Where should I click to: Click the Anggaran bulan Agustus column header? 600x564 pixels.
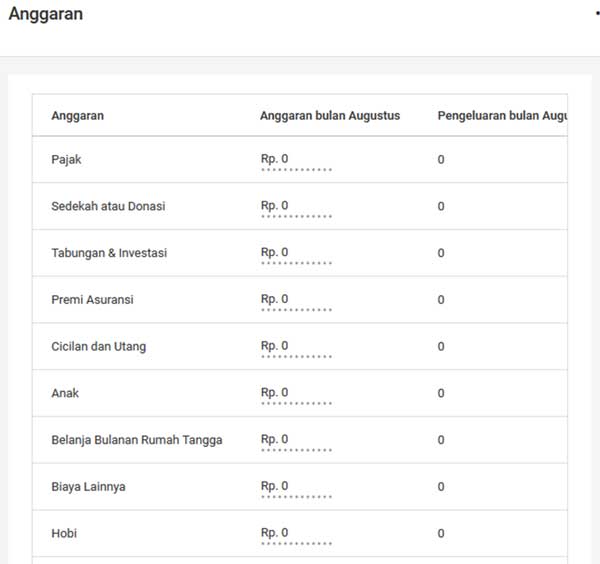(x=329, y=116)
